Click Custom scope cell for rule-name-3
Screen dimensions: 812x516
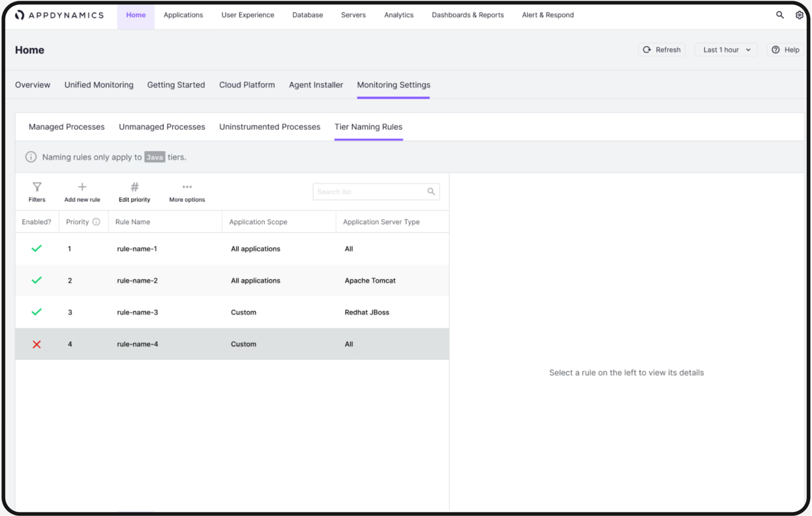click(x=243, y=312)
